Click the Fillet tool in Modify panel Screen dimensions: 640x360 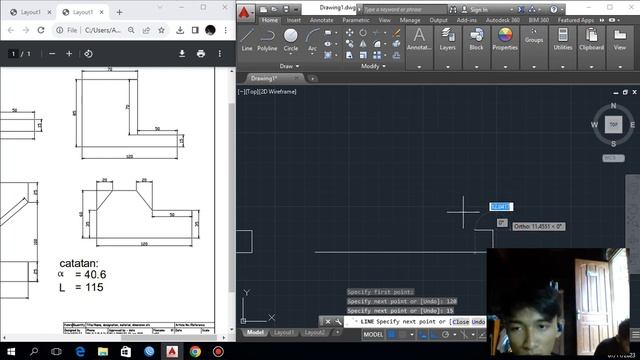pyautogui.click(x=377, y=44)
